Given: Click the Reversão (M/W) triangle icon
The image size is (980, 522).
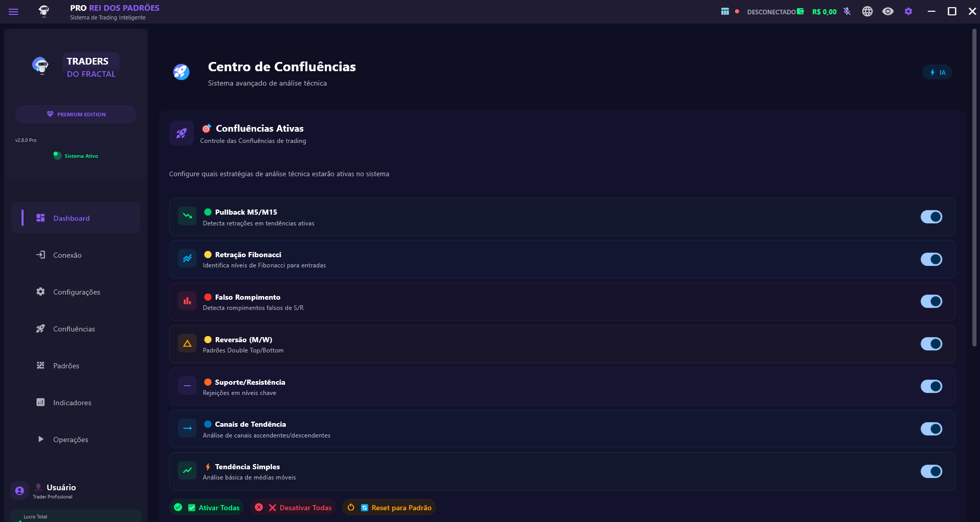Looking at the screenshot, I should 187,343.
